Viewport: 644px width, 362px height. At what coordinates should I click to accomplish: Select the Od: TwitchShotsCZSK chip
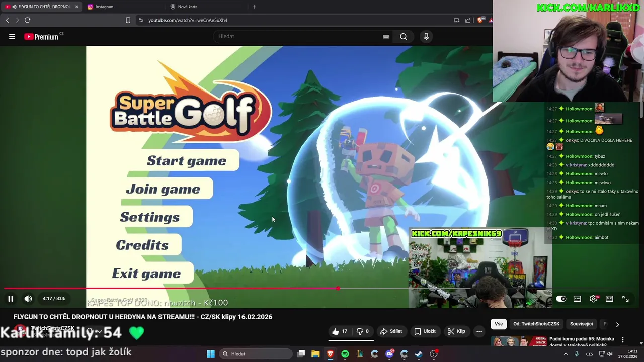(536, 324)
